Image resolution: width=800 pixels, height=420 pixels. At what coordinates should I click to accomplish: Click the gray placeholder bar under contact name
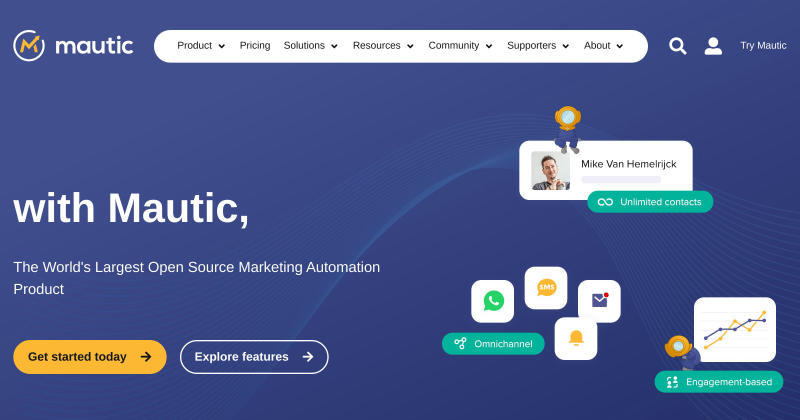coord(621,180)
